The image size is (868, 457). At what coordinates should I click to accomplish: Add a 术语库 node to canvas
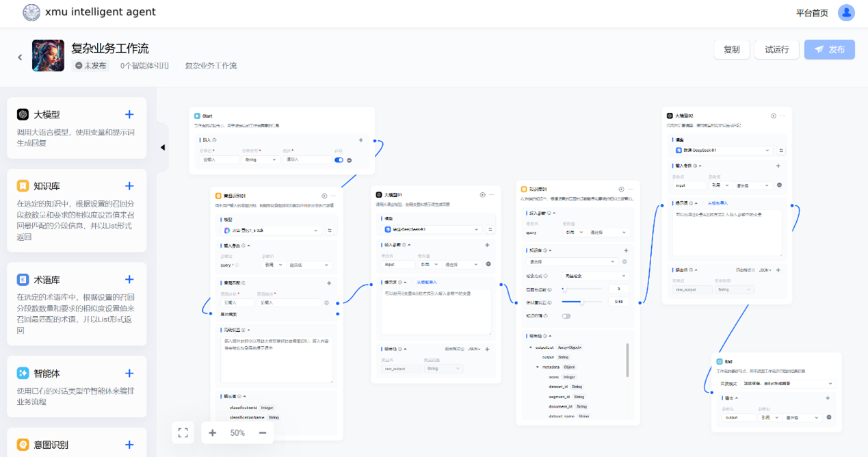point(129,279)
